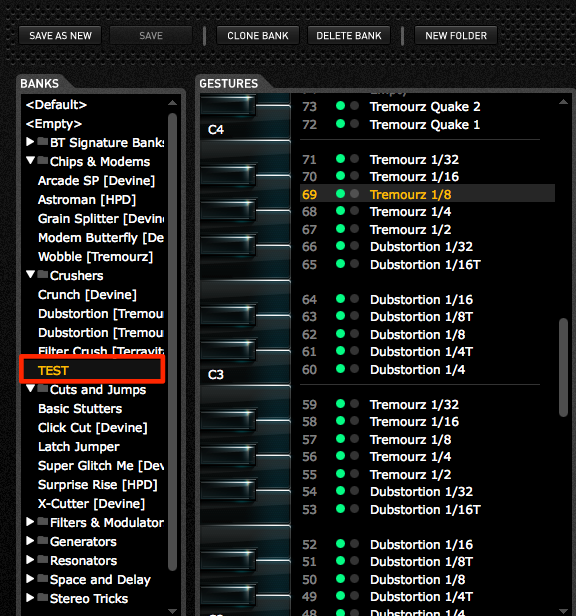
Task: Select gesture Tremourz Quake 2
Action: point(425,107)
